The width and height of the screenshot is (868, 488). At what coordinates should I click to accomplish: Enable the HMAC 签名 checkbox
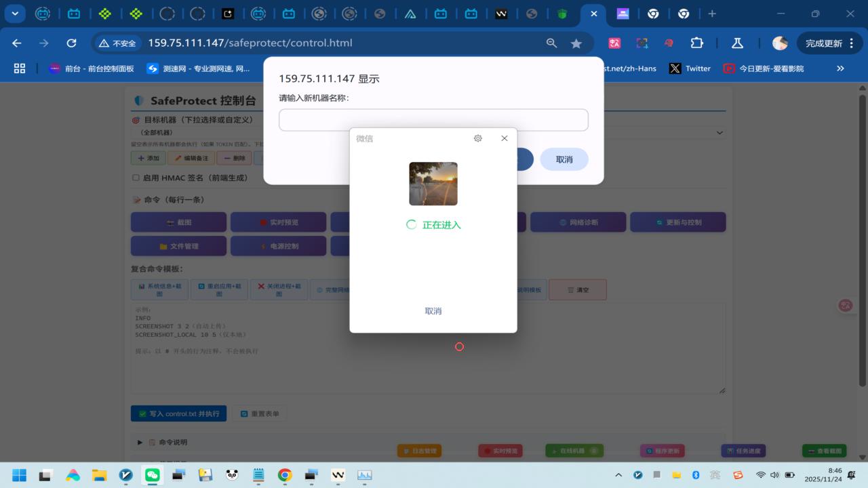tap(136, 178)
